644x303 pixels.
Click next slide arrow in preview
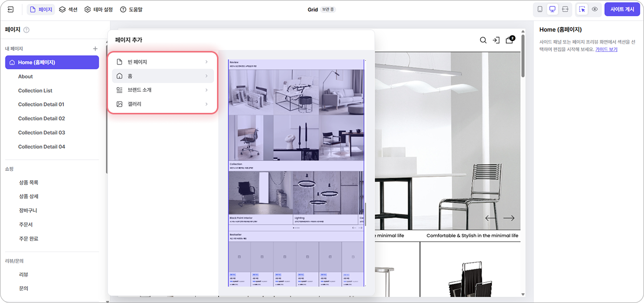(509, 218)
